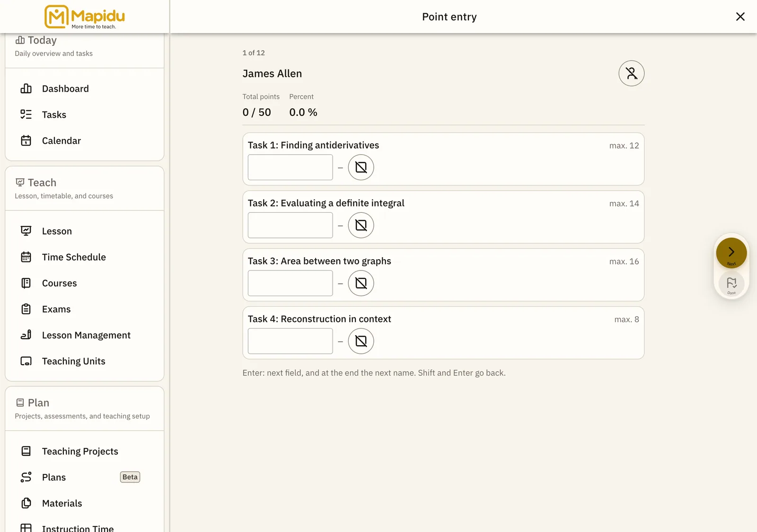
Task: Select the Exams clipboard icon
Action: point(26,309)
